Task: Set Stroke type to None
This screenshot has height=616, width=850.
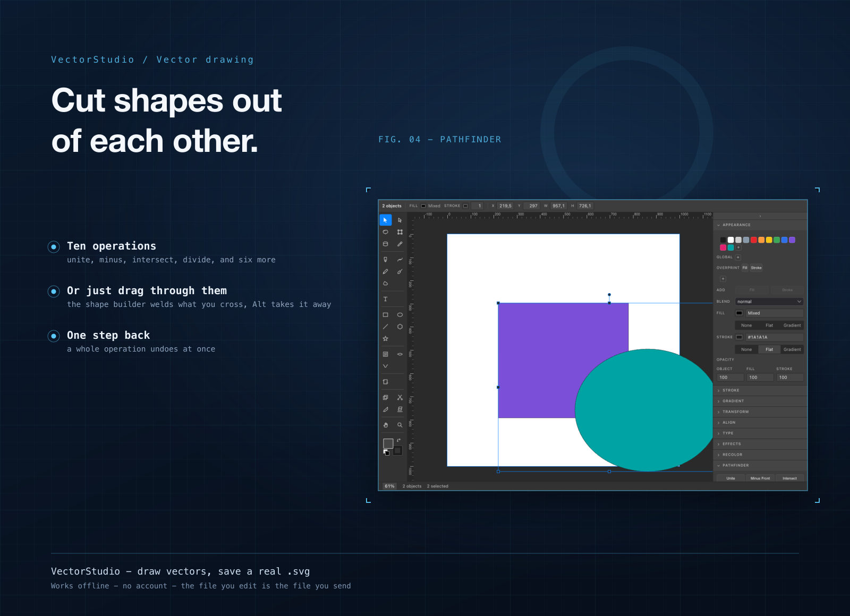Action: [x=746, y=349]
